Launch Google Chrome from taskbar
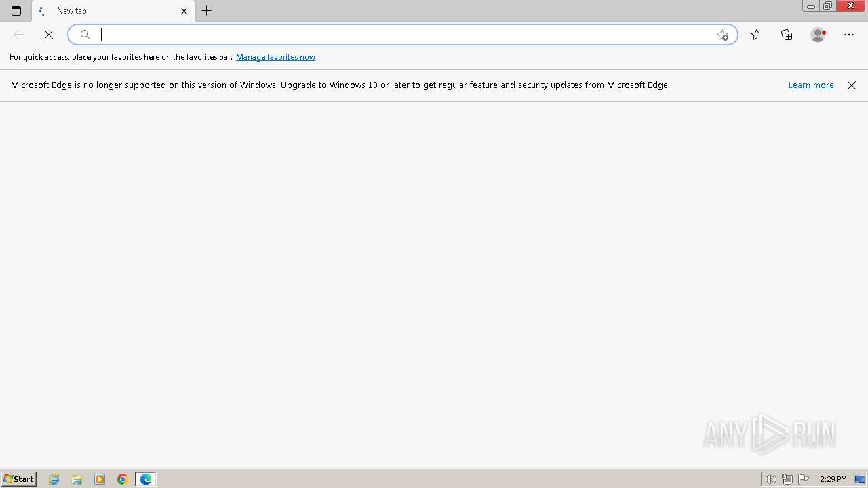This screenshot has width=868, height=488. coord(123,479)
